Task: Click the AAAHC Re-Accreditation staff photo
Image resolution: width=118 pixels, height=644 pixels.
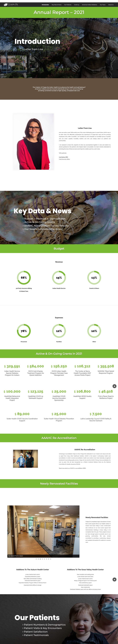Action: click(x=25, y=459)
